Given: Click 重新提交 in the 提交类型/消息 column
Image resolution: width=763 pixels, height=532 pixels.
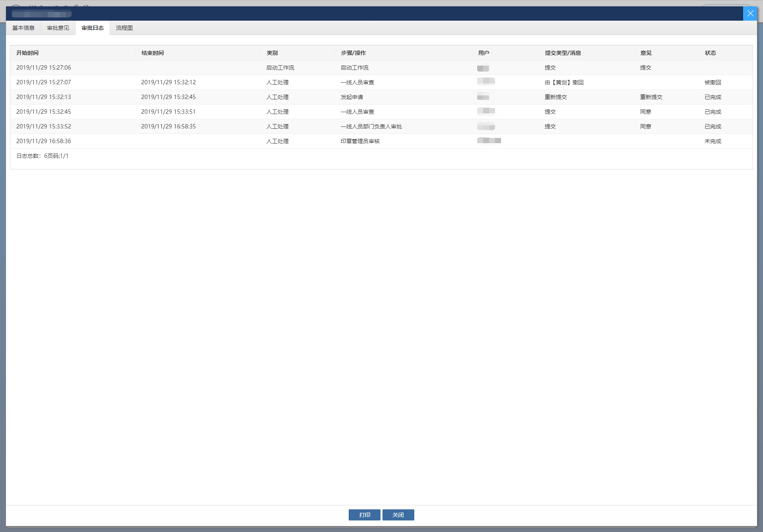Looking at the screenshot, I should point(556,97).
